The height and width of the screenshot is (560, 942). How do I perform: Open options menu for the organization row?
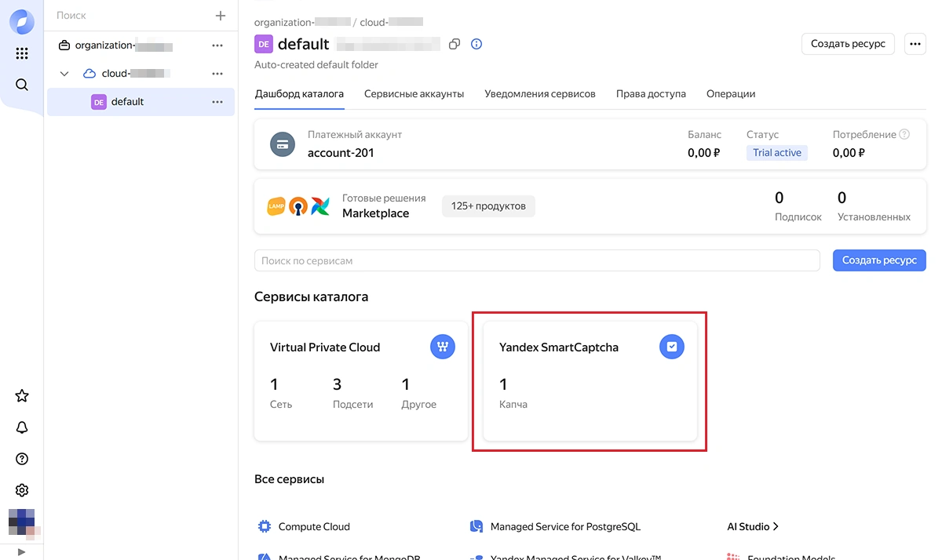(x=217, y=45)
